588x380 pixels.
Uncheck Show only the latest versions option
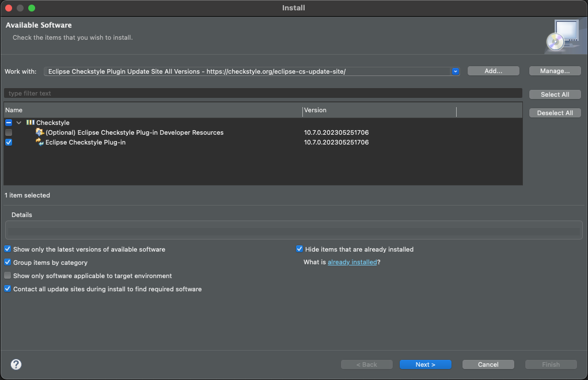7,249
